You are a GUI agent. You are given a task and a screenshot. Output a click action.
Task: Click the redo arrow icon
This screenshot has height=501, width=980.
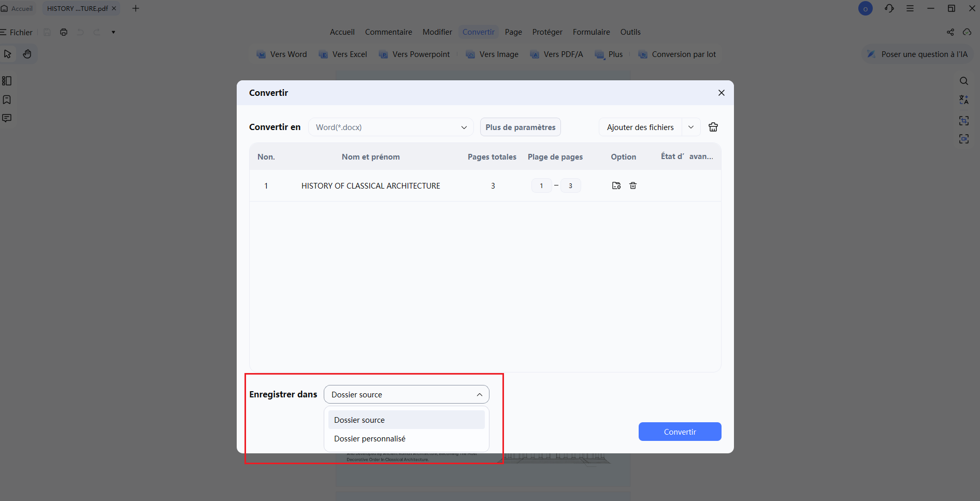click(97, 32)
